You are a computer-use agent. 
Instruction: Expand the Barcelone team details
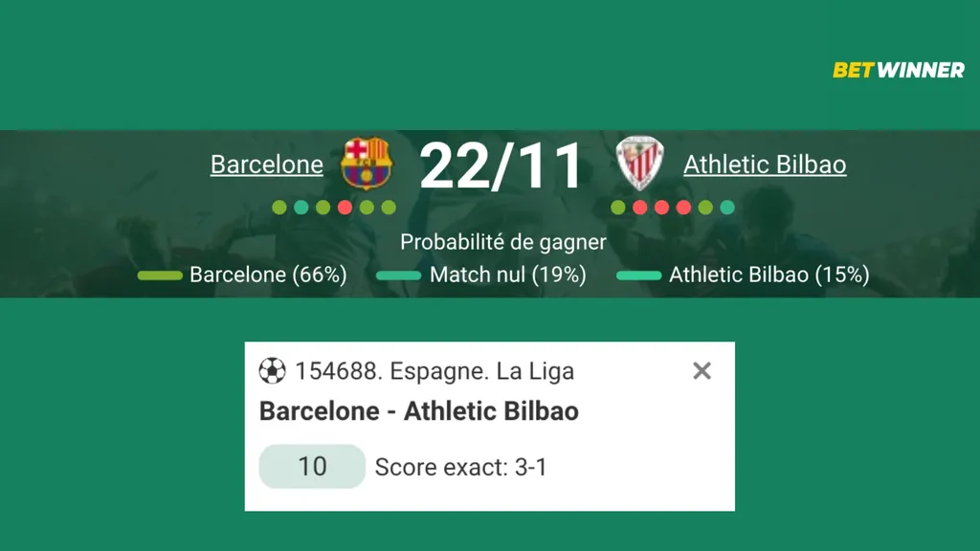[267, 164]
